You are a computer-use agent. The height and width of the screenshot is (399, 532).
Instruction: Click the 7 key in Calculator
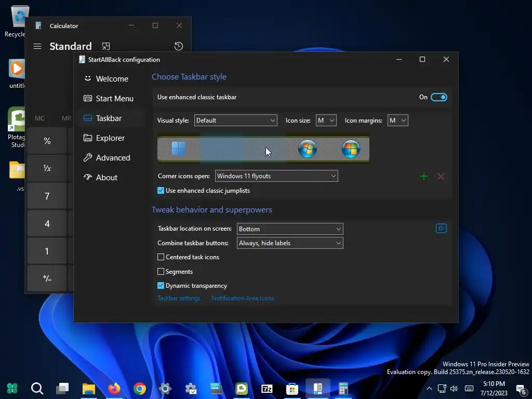pyautogui.click(x=47, y=196)
